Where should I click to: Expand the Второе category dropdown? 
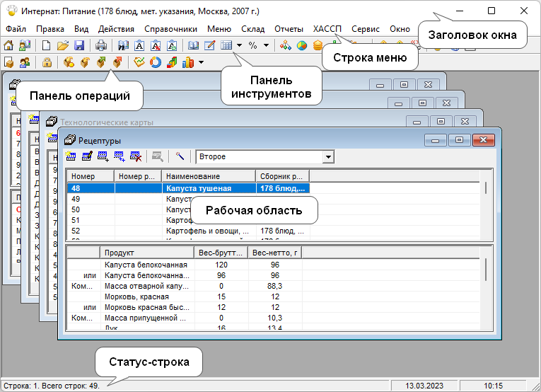(x=328, y=156)
